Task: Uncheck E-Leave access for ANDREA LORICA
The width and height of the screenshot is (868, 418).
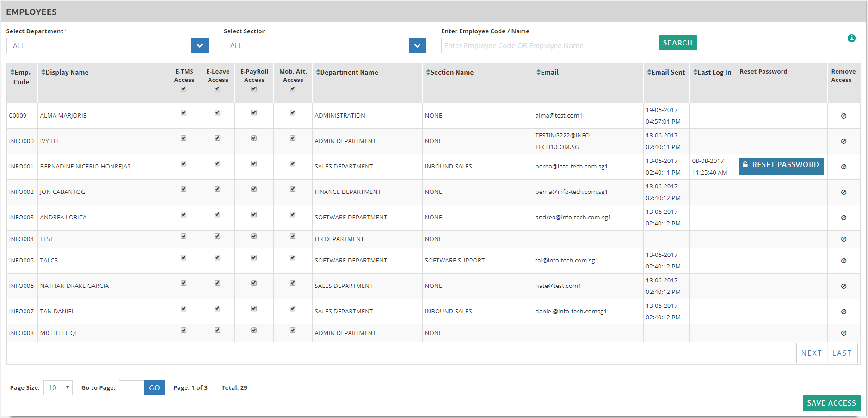Action: point(217,214)
